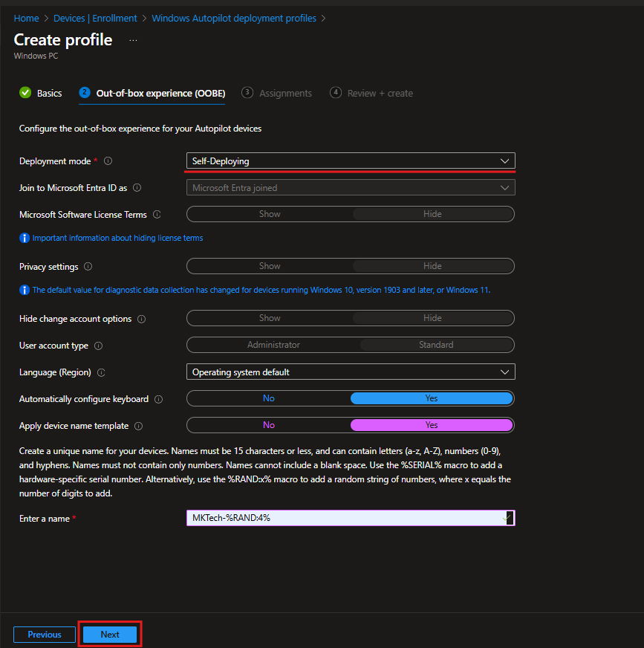Set Automatically configure keyboard to No
Image resolution: width=644 pixels, height=648 pixels.
point(268,398)
